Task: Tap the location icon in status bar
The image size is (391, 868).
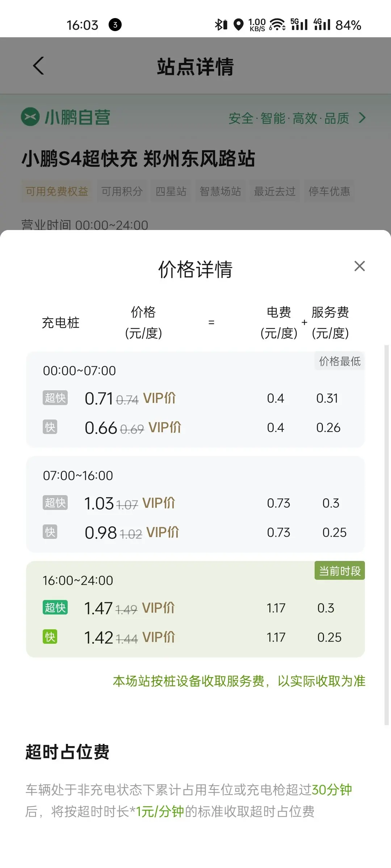Action: [x=238, y=25]
